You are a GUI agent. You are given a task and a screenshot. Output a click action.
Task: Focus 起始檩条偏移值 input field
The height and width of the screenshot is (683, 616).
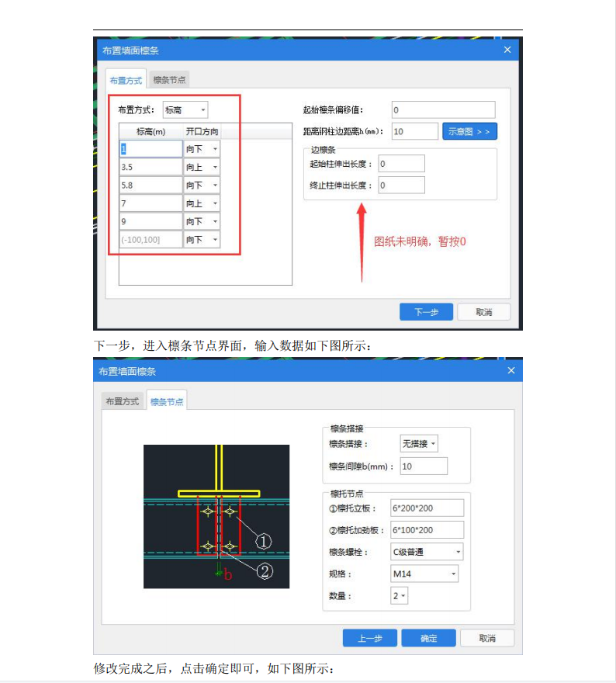(443, 109)
